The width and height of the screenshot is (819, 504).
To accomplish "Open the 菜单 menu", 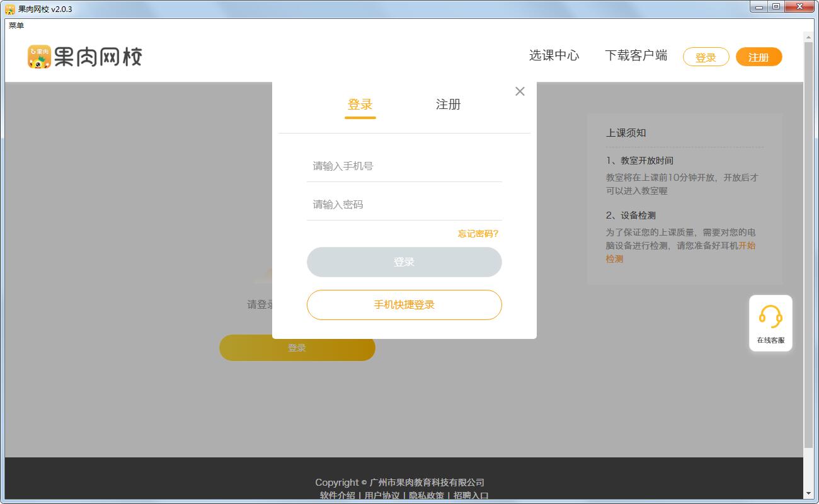I will point(16,25).
